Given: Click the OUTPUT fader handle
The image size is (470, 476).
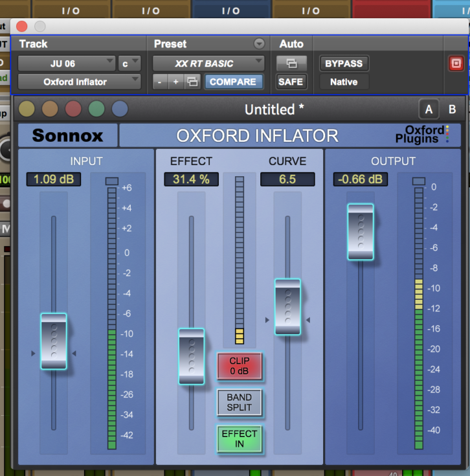Looking at the screenshot, I should coord(361,232).
